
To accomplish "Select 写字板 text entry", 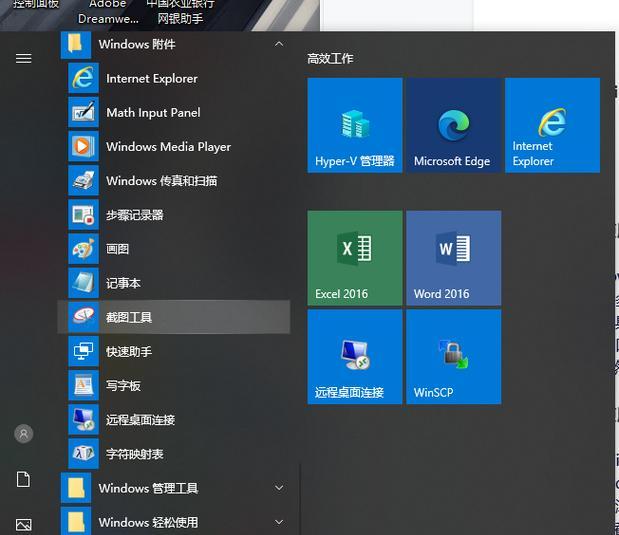I will coord(123,386).
